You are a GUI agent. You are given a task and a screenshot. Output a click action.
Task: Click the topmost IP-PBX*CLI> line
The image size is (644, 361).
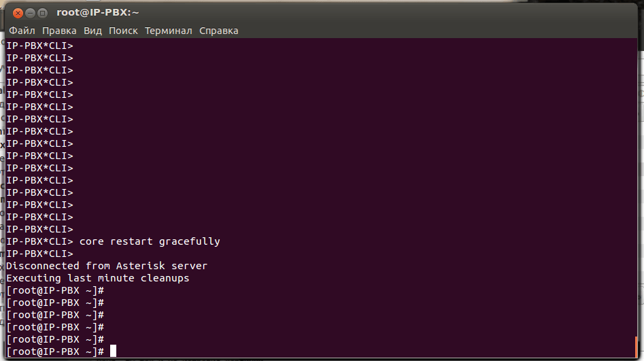point(39,46)
